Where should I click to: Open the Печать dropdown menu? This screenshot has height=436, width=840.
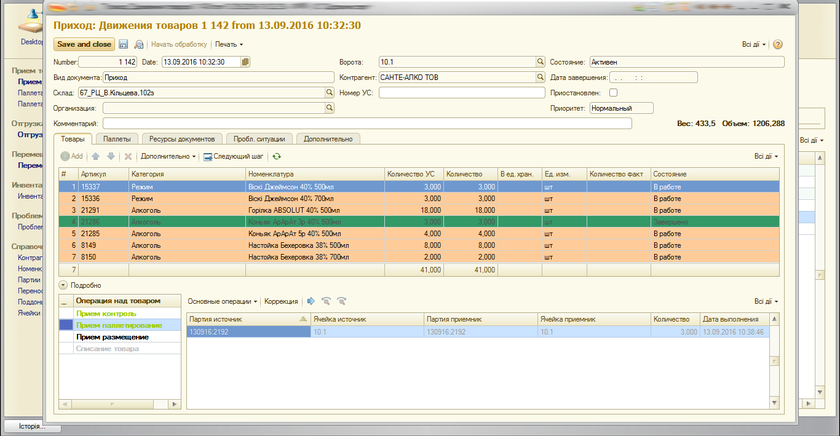pyautogui.click(x=229, y=45)
